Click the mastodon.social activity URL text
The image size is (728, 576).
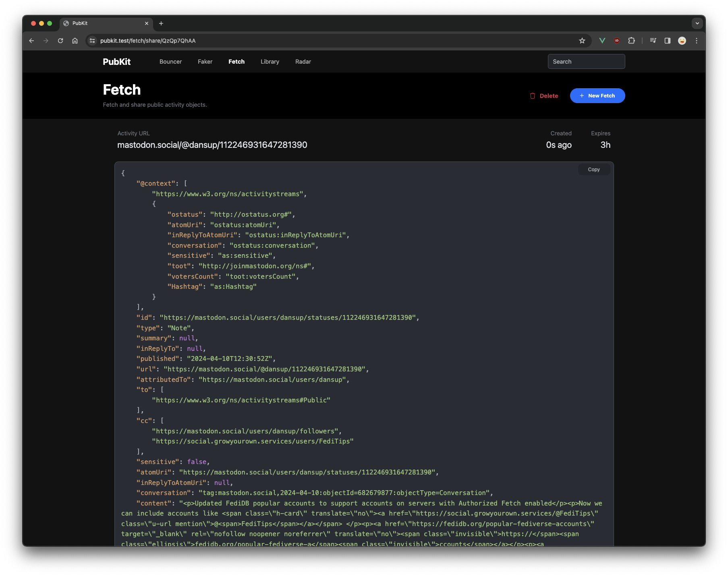click(212, 145)
